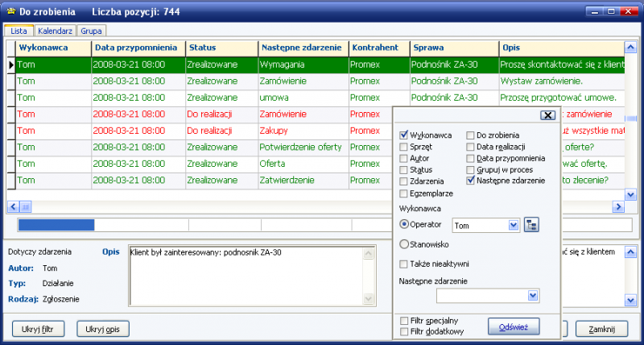The image size is (644, 345).
Task: Click grid horizontal scrollbar left arrow
Action: click(x=12, y=206)
